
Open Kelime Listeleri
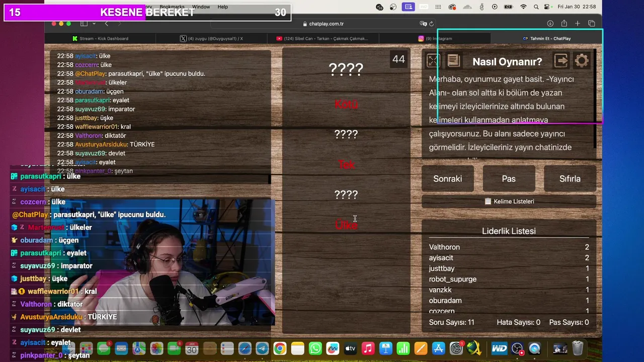pyautogui.click(x=509, y=201)
